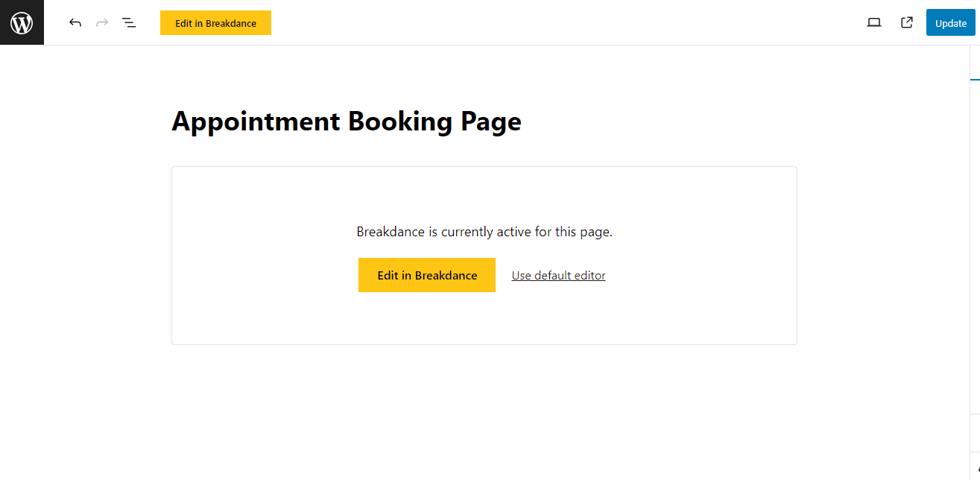Click the 'Breakdance is currently active' message
The height and width of the screenshot is (480, 980).
click(484, 232)
